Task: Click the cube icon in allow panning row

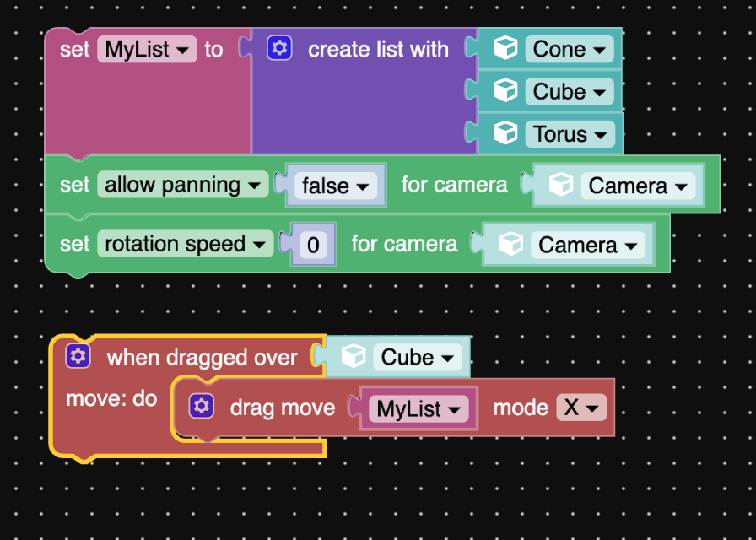Action: pyautogui.click(x=561, y=186)
